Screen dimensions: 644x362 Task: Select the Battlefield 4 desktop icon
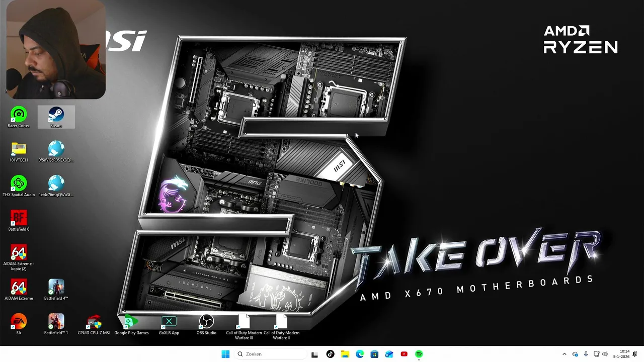click(56, 290)
